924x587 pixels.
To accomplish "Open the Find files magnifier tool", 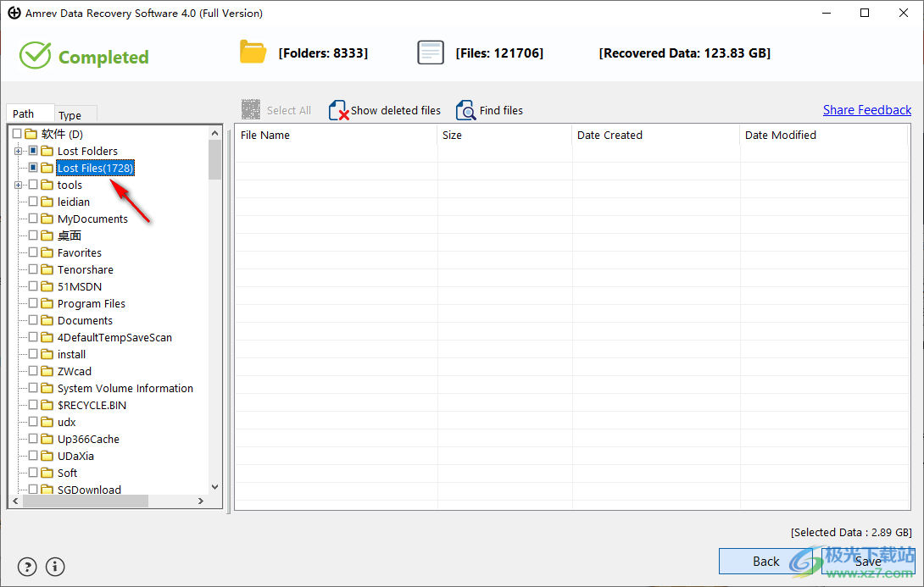I will [x=465, y=110].
